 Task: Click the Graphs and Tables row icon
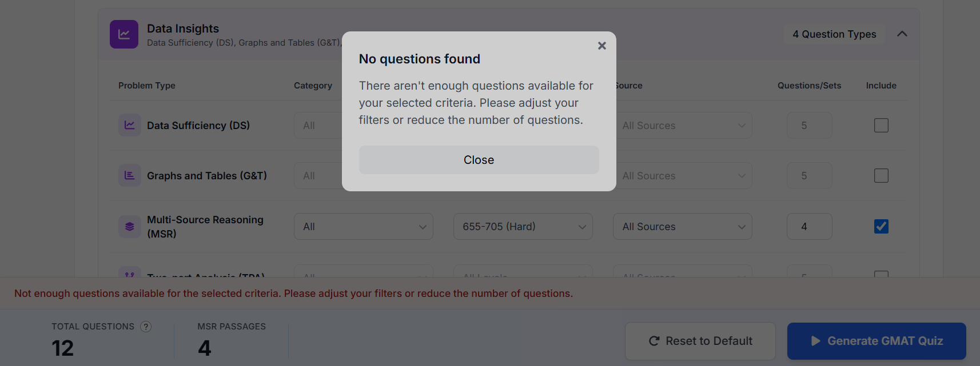[x=130, y=175]
